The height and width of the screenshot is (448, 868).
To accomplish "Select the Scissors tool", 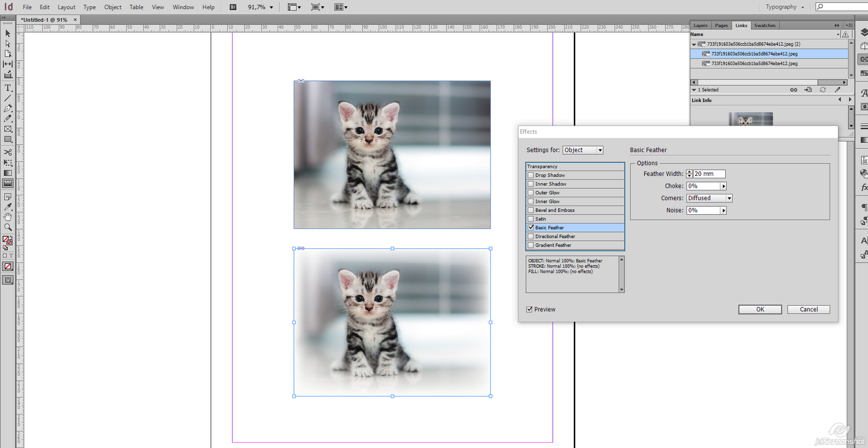I will pyautogui.click(x=8, y=152).
